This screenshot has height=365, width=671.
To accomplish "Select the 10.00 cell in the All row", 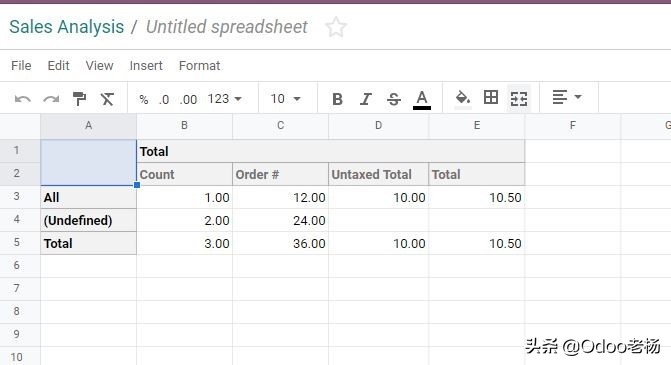I will point(378,197).
